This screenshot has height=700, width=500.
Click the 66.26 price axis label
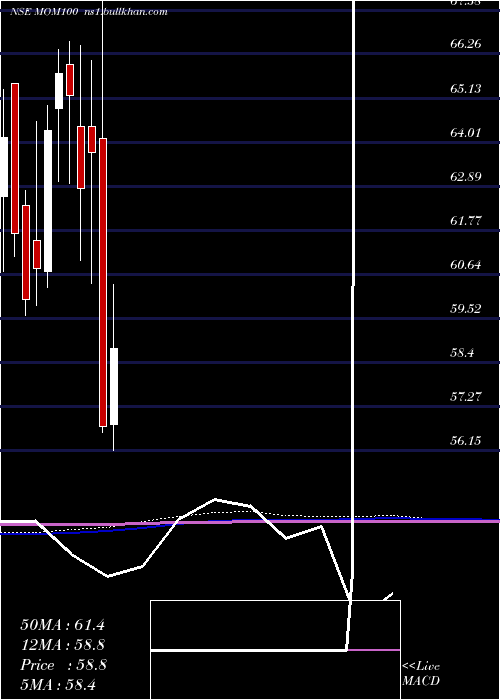(x=466, y=44)
